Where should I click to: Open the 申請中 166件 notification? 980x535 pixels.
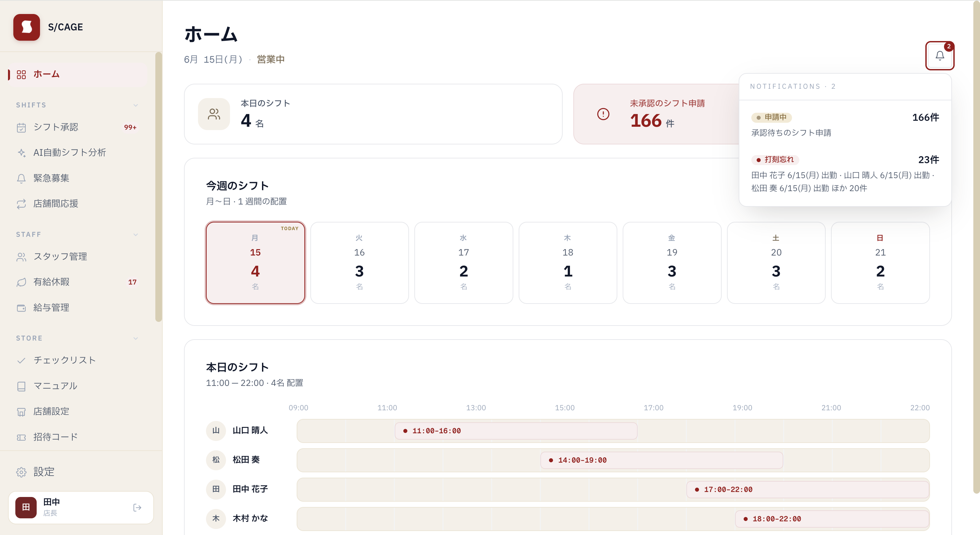click(845, 125)
